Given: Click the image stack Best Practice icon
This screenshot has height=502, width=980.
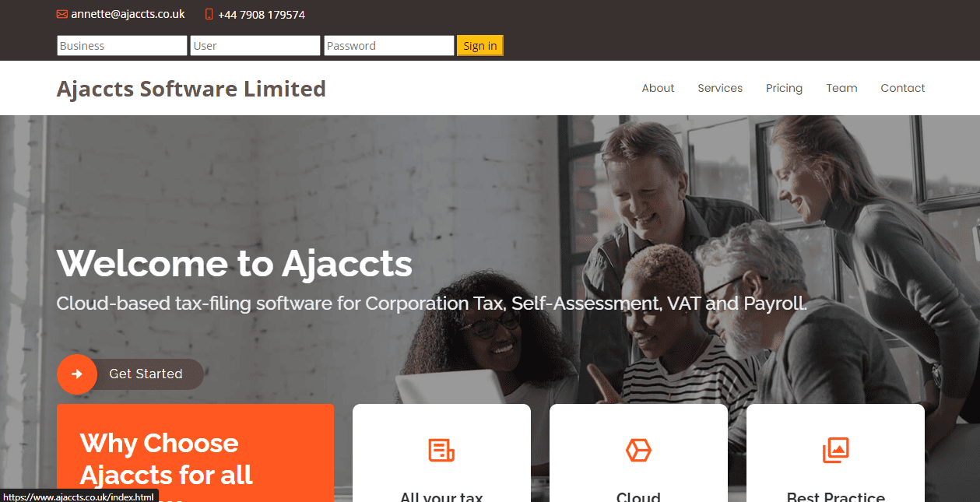Looking at the screenshot, I should [835, 450].
